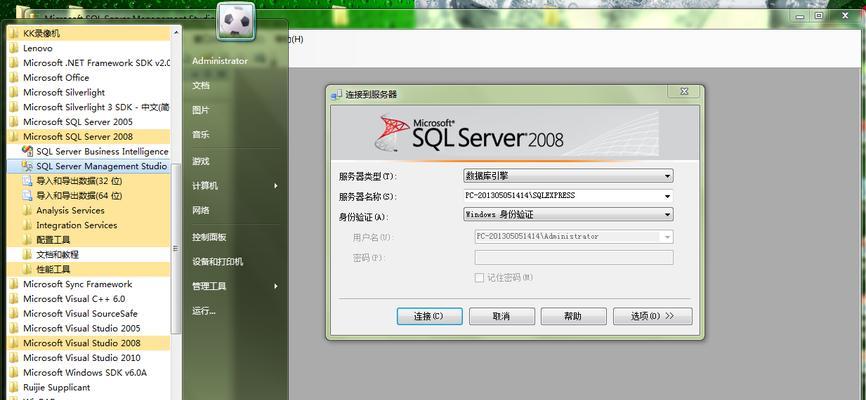Click folder icon beside Microsoft Visual Studio 2005
Viewport: 866px width, 400px height.
point(14,328)
